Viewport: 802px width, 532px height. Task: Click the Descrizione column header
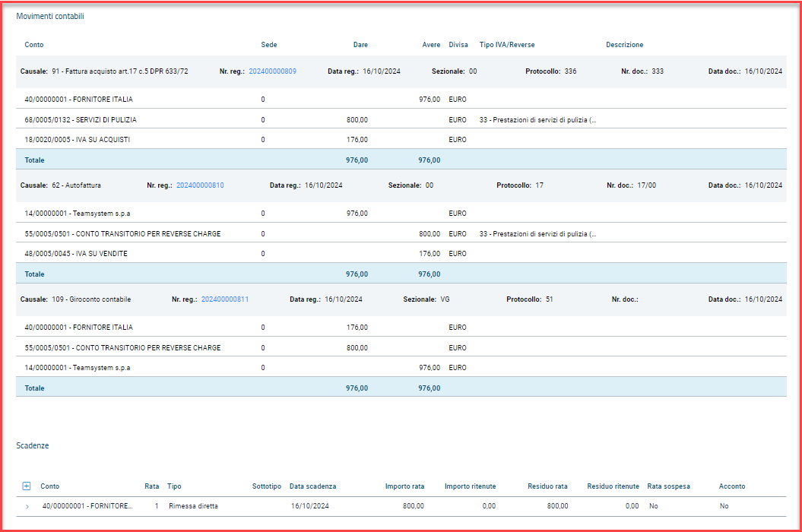coord(624,45)
